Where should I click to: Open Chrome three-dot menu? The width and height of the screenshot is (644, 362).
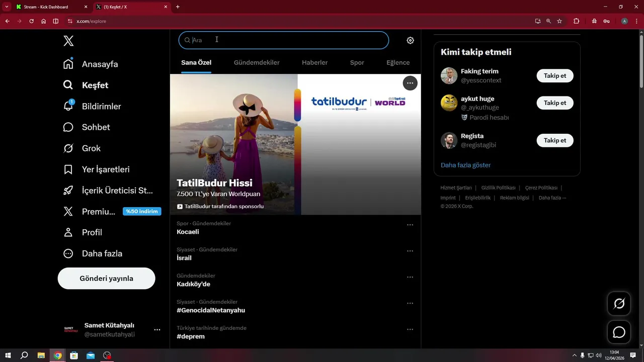click(637, 21)
